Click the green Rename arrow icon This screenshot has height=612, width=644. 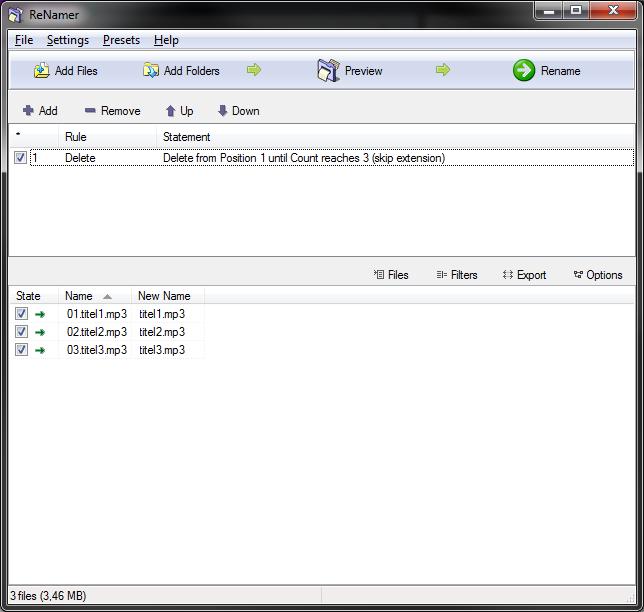[524, 70]
